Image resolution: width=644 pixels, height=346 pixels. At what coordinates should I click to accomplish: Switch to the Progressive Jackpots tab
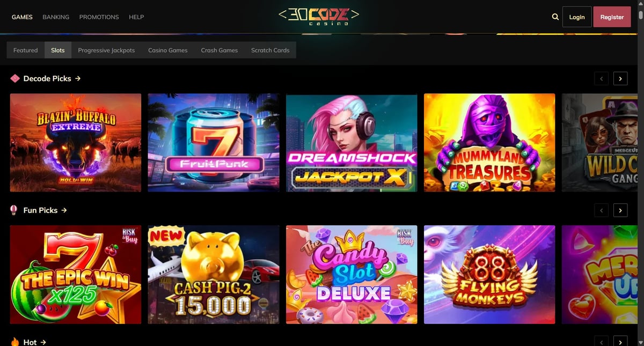click(106, 50)
